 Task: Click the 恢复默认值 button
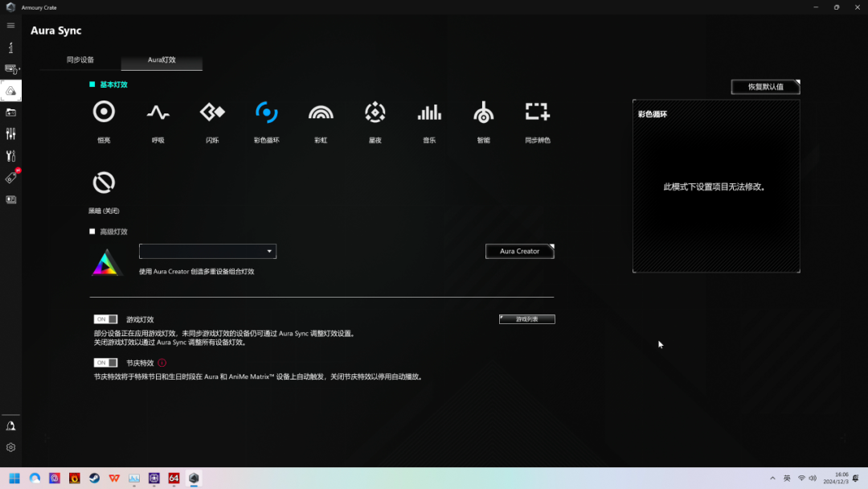(x=765, y=87)
